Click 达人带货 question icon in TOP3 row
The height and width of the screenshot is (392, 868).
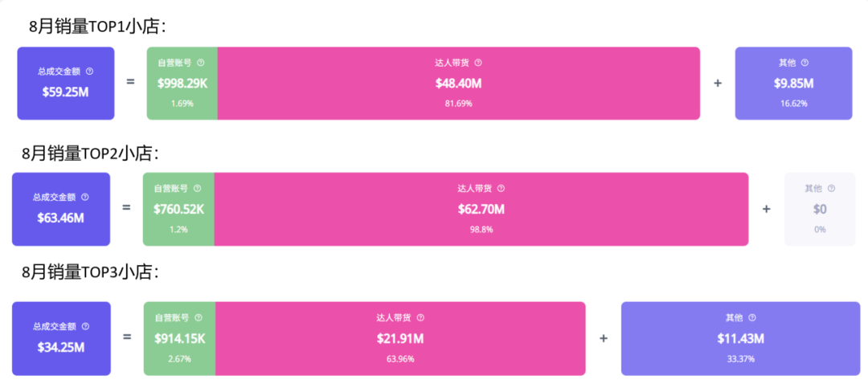(x=420, y=318)
